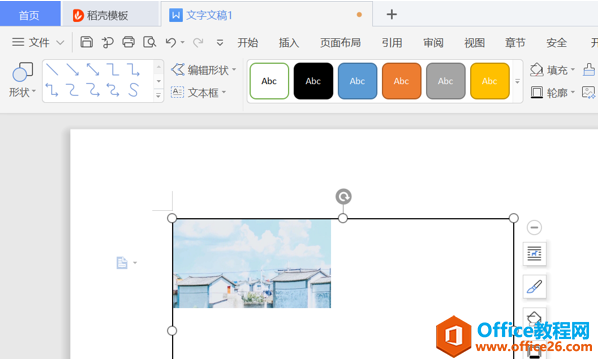Select the curved double-arrow connector shape
Screen dimensions: 599x364
coord(113,90)
